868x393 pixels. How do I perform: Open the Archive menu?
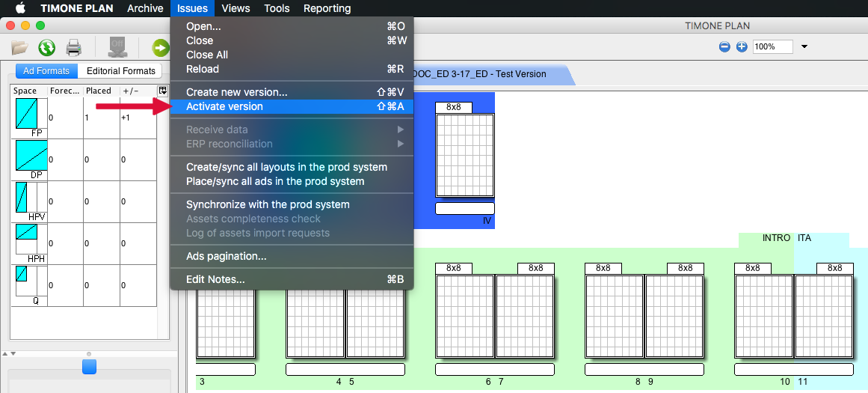pyautogui.click(x=145, y=8)
